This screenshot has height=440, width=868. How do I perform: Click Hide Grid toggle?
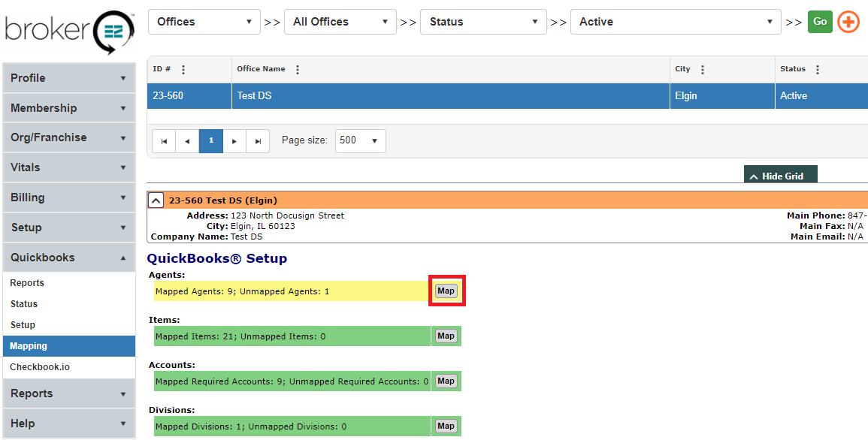[x=780, y=176]
